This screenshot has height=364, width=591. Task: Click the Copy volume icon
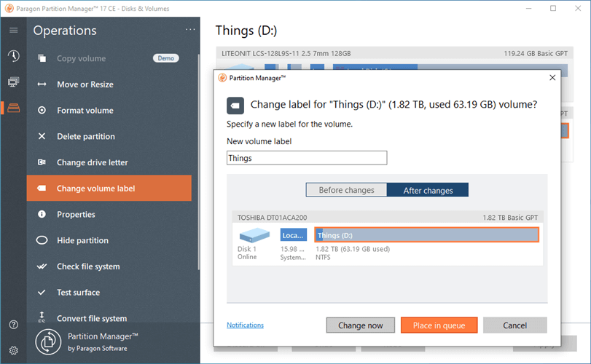click(x=42, y=58)
